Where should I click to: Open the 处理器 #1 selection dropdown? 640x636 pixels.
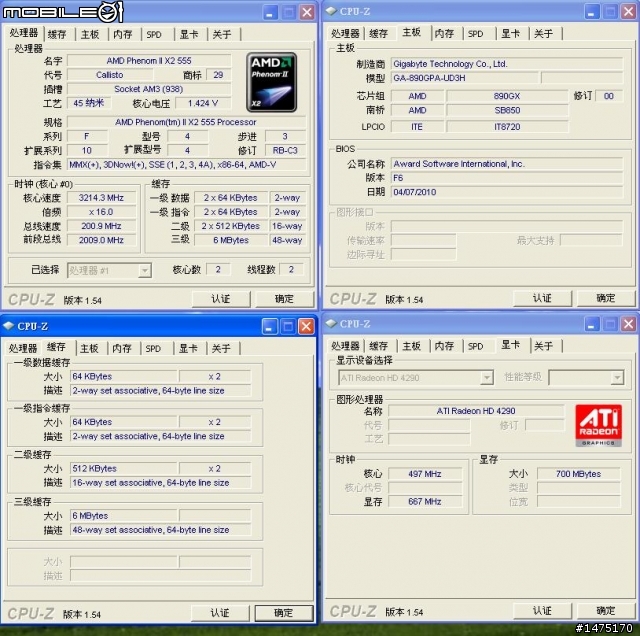[x=144, y=270]
